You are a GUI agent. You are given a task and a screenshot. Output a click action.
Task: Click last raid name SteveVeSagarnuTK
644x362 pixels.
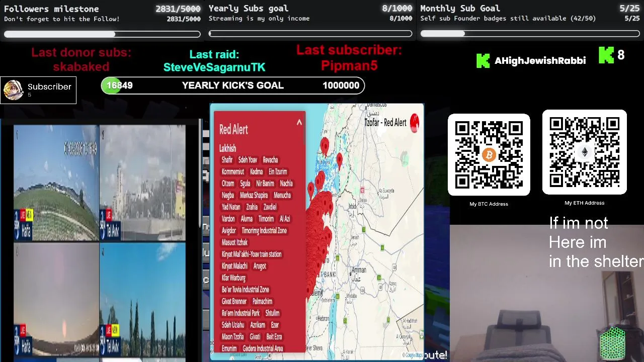pyautogui.click(x=214, y=67)
